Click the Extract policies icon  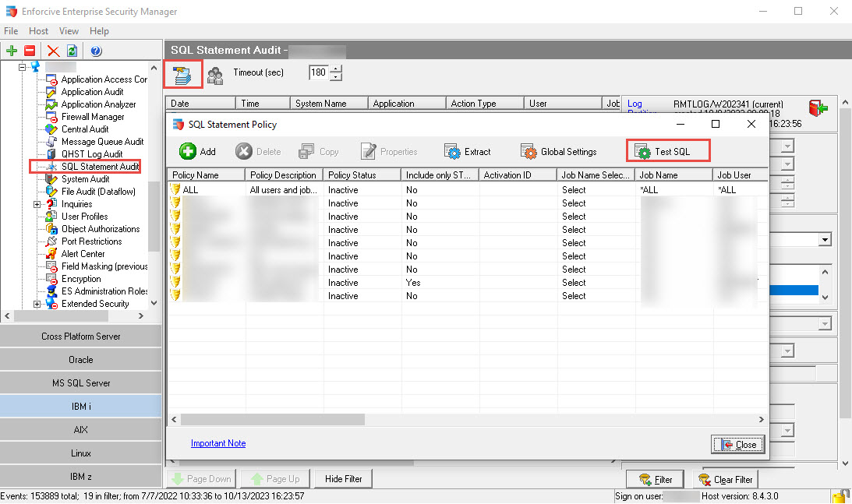click(468, 151)
